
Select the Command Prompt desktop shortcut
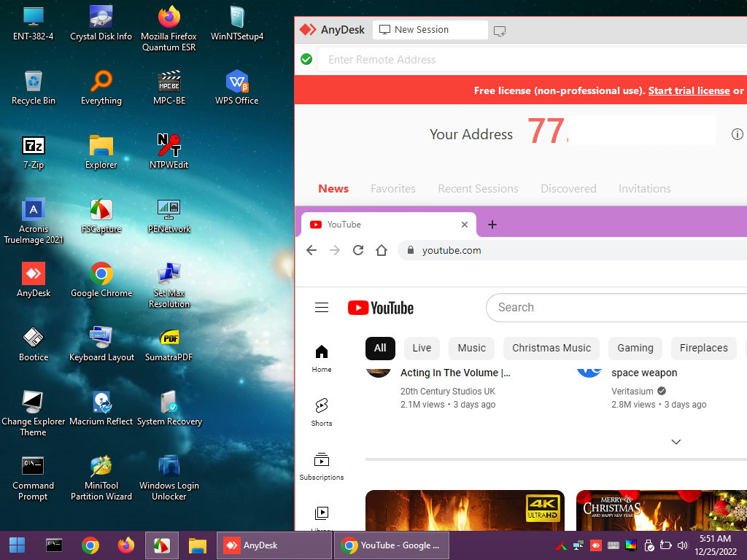[x=34, y=478]
